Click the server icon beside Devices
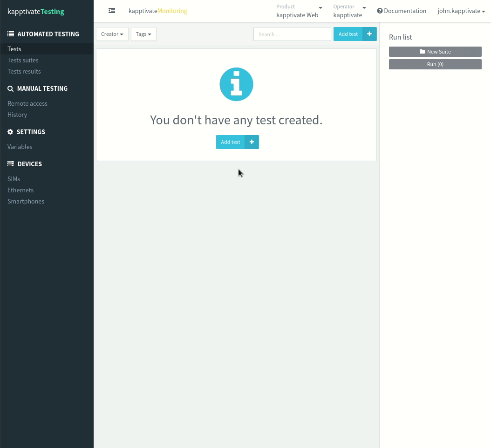This screenshot has width=491, height=448. pyautogui.click(x=11, y=164)
